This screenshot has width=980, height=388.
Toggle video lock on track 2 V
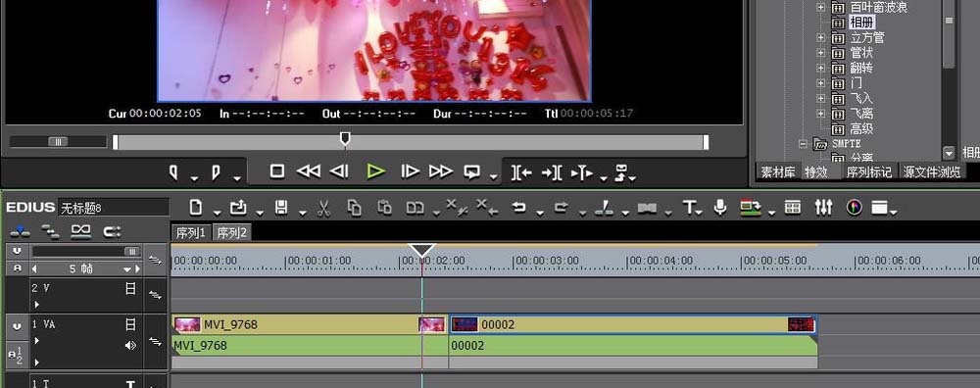coord(130,288)
